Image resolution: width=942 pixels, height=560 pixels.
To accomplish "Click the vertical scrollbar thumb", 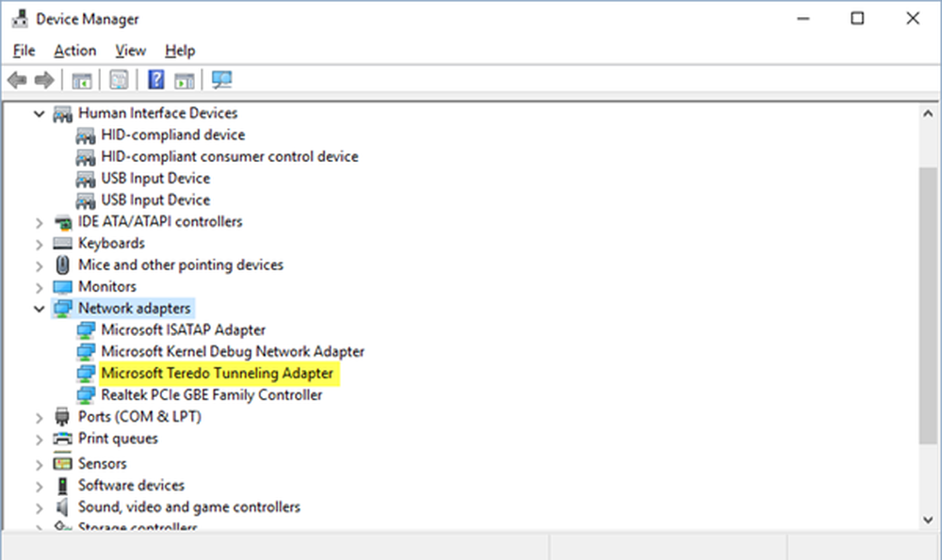I will (x=928, y=306).
